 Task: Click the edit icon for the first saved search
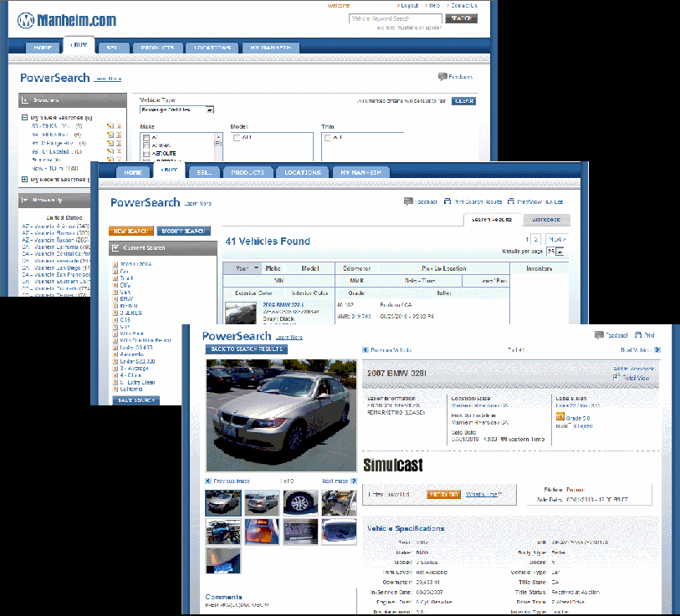[x=110, y=126]
